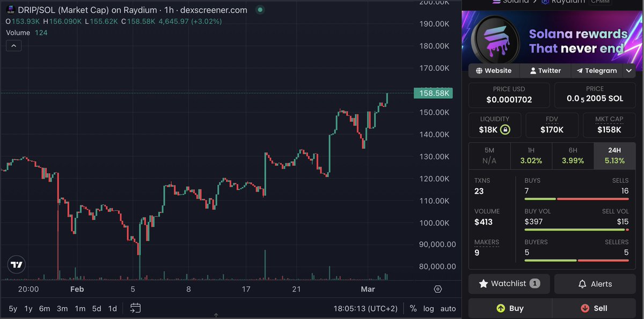644x319 pixels.
Task: Toggle auto scale on price axis
Action: 448,308
